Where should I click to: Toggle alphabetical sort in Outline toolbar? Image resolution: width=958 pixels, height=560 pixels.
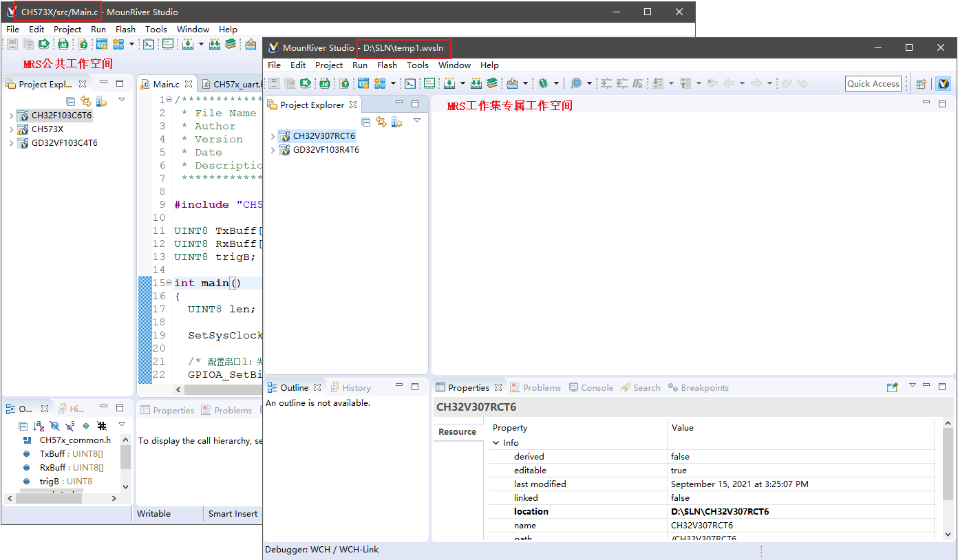(39, 426)
